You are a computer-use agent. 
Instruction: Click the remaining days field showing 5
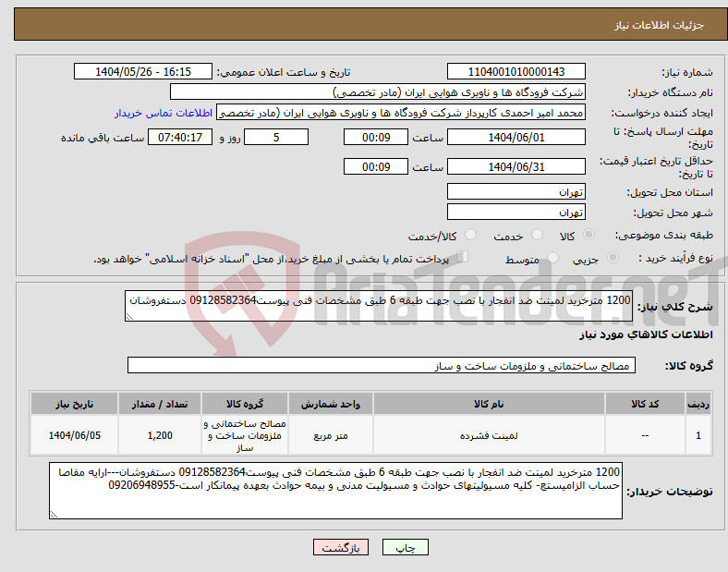276,138
